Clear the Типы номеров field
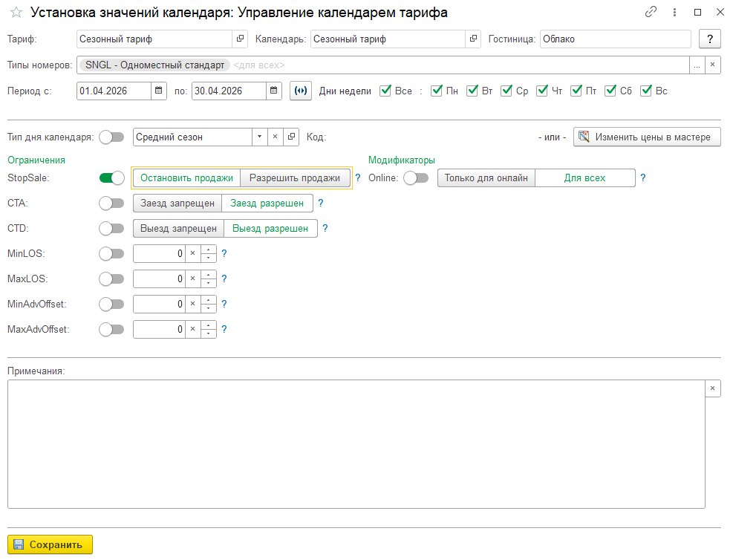This screenshot has height=560, width=733. pos(712,65)
